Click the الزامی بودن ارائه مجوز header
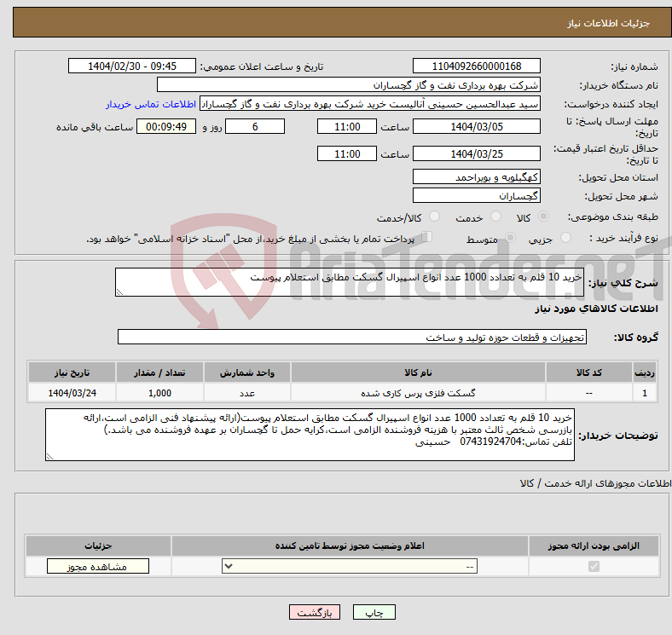 click(594, 546)
